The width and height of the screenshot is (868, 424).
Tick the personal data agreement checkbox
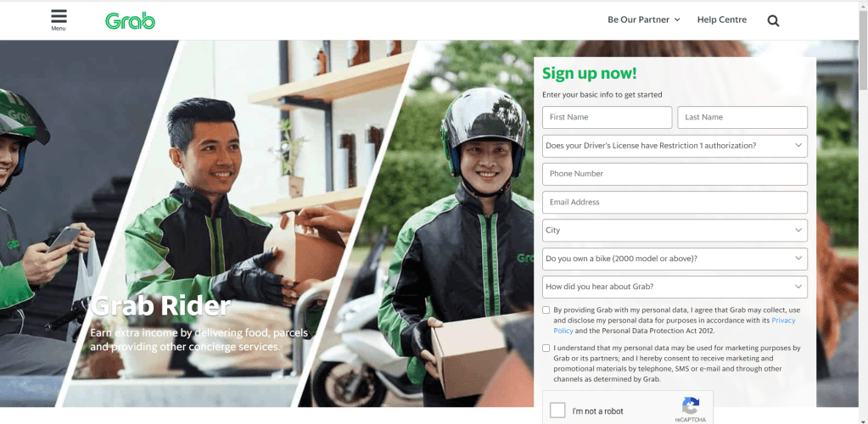(546, 310)
